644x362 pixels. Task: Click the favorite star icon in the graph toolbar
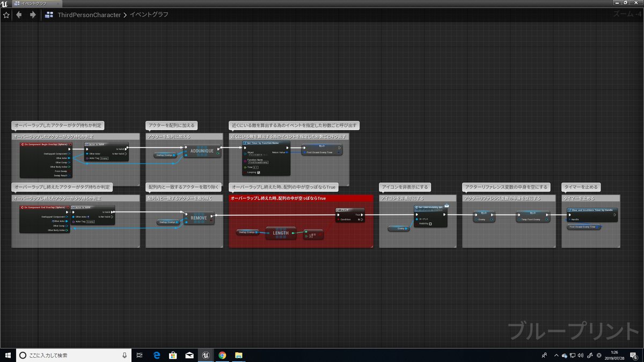[x=6, y=15]
